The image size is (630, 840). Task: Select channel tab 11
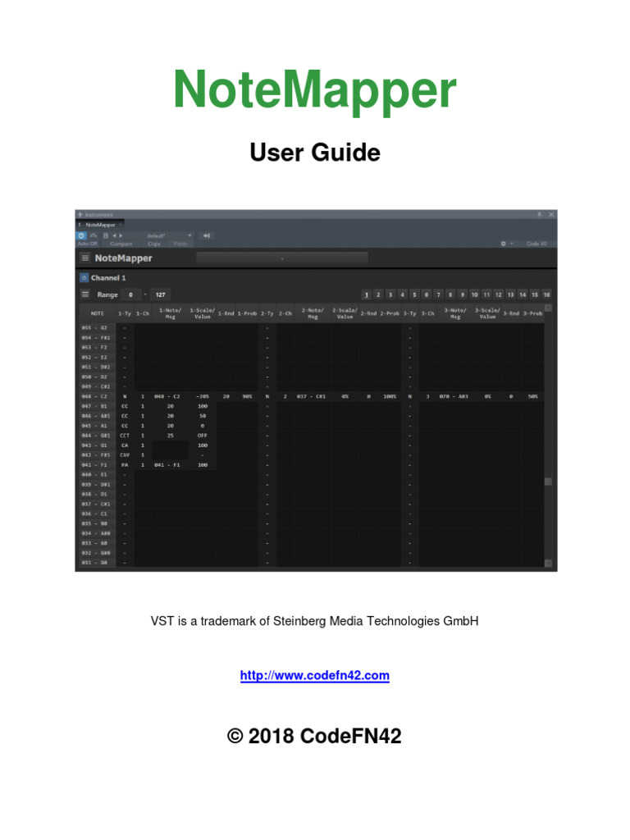[x=486, y=294]
